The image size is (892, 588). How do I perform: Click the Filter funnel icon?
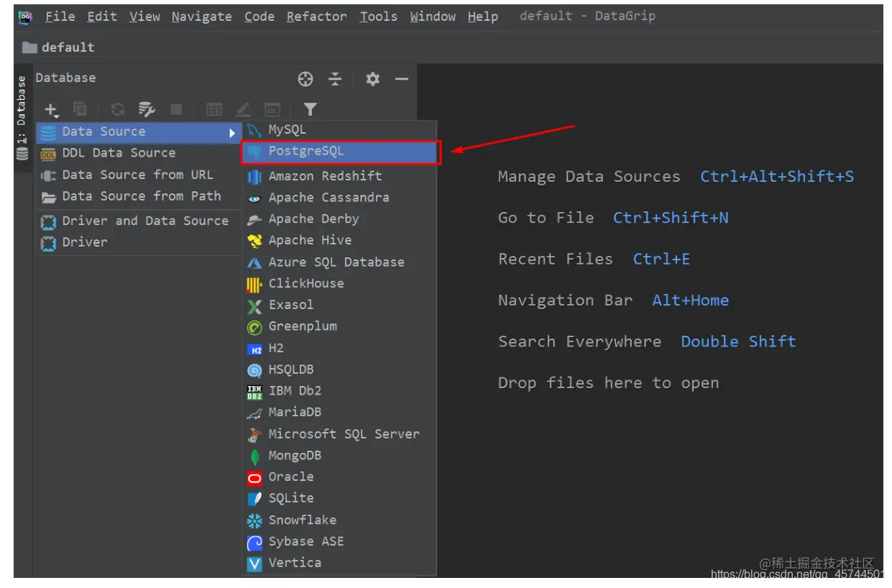pyautogui.click(x=310, y=109)
